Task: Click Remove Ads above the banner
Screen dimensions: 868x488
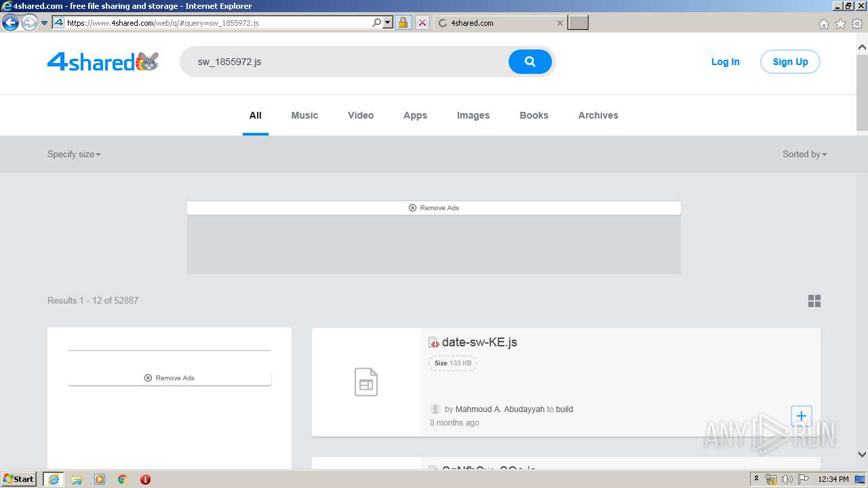Action: [x=434, y=208]
